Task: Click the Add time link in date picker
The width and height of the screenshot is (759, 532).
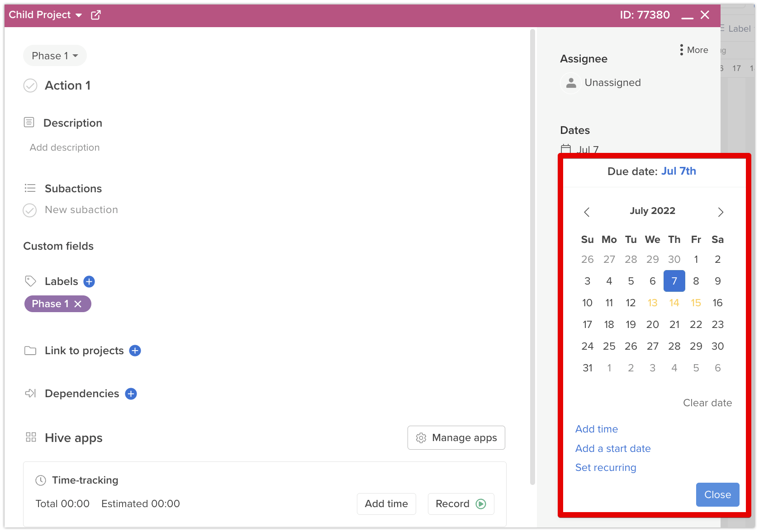Action: pyautogui.click(x=597, y=429)
